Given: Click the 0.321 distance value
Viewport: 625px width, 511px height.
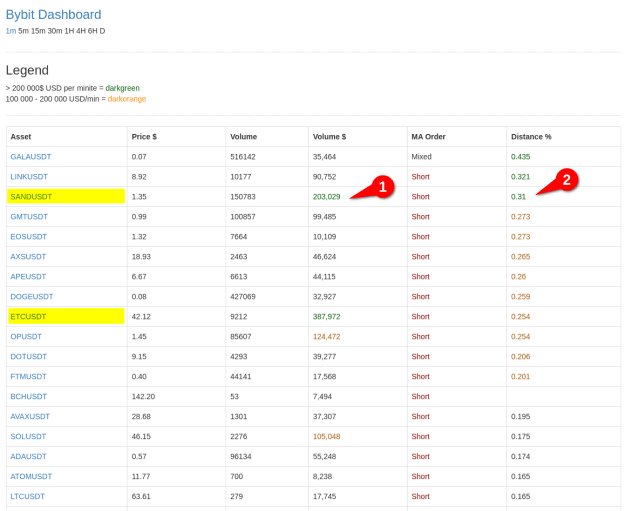Looking at the screenshot, I should tap(521, 177).
